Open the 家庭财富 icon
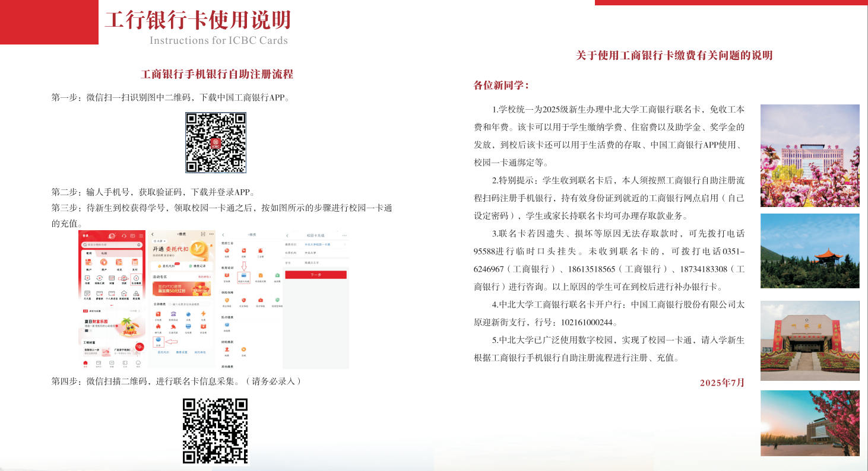Image resolution: width=868 pixels, height=471 pixels. click(124, 293)
